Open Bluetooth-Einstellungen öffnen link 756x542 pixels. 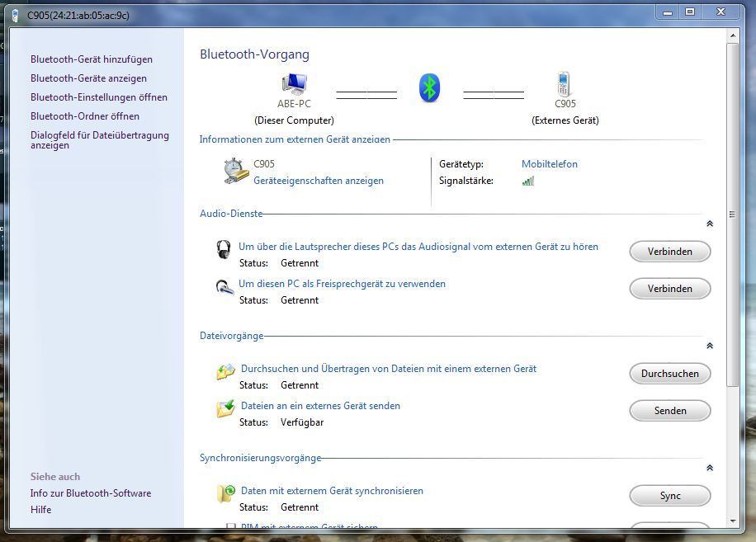pos(99,97)
